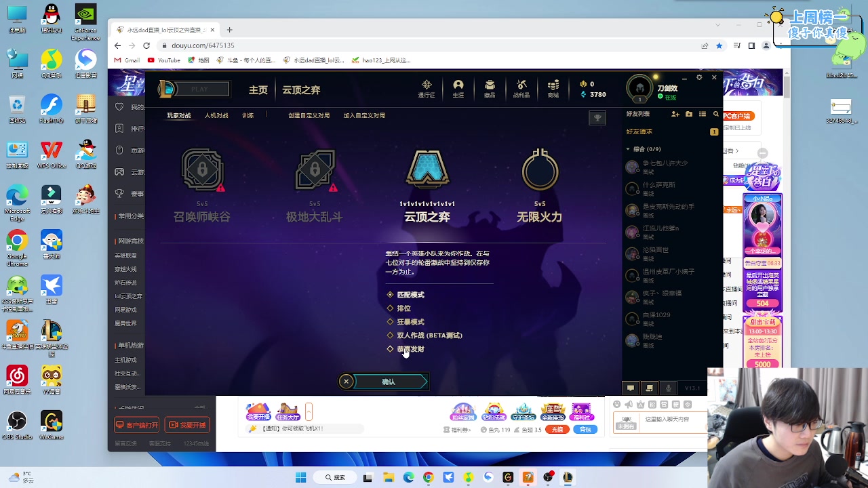Select 云顶之弈 game mode icon
The height and width of the screenshot is (488, 868).
coord(427,169)
